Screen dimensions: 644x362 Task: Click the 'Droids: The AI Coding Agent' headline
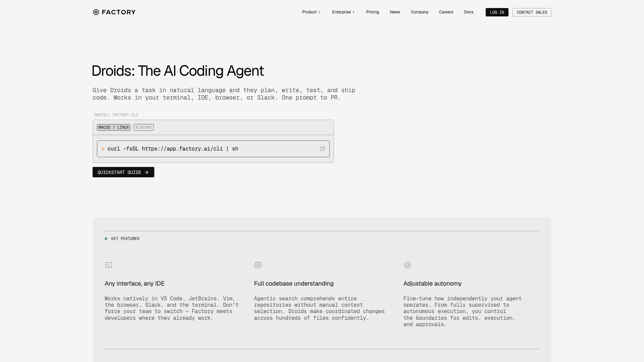coord(178,71)
